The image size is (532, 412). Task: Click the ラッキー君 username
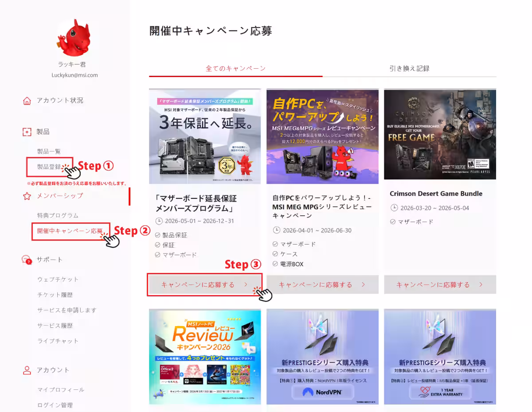[72, 64]
